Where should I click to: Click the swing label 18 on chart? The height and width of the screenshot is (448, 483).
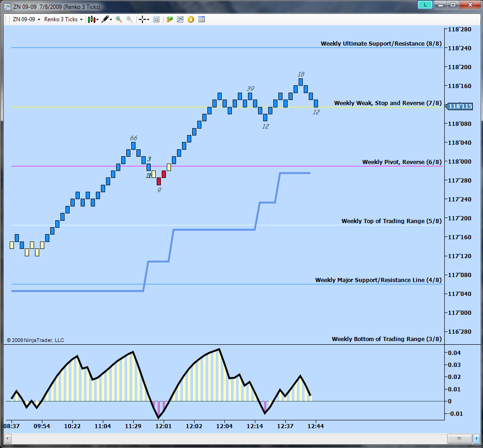click(301, 74)
